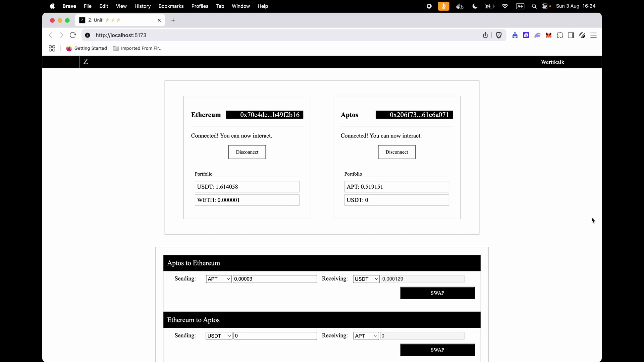Toggle the macOS Do Not Disturb moon icon
Viewport: 644px width, 362px height.
(x=475, y=6)
